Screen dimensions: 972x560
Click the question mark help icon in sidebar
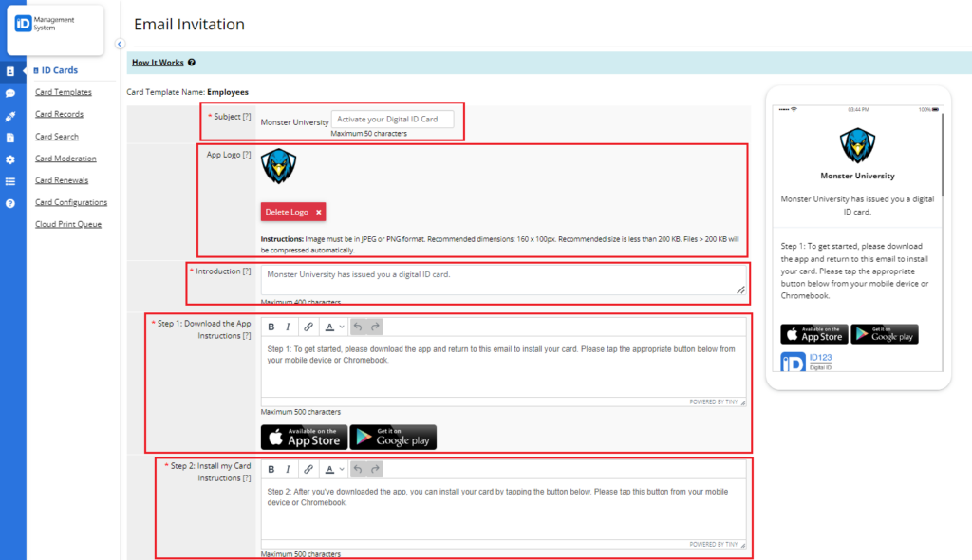pyautogui.click(x=10, y=203)
